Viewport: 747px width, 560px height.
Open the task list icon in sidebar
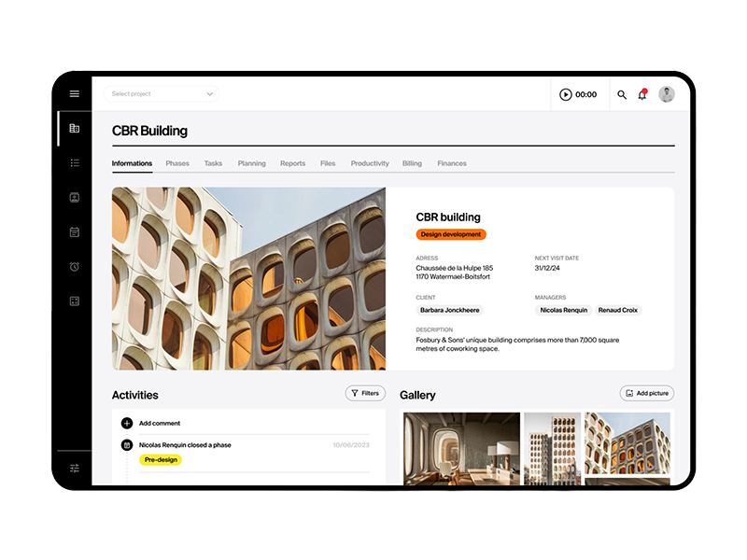click(75, 162)
